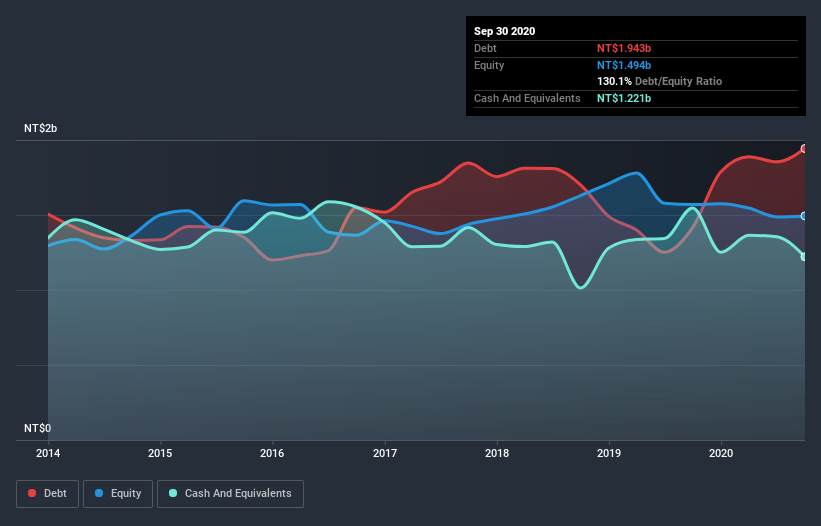Toggle the Equity series legend button

pos(118,494)
